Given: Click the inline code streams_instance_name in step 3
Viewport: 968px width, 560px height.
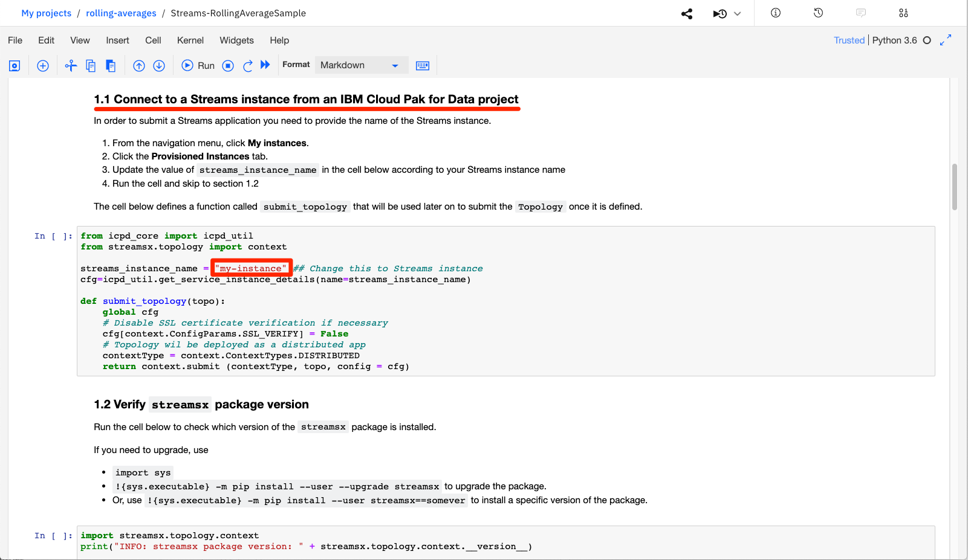Looking at the screenshot, I should click(x=258, y=170).
